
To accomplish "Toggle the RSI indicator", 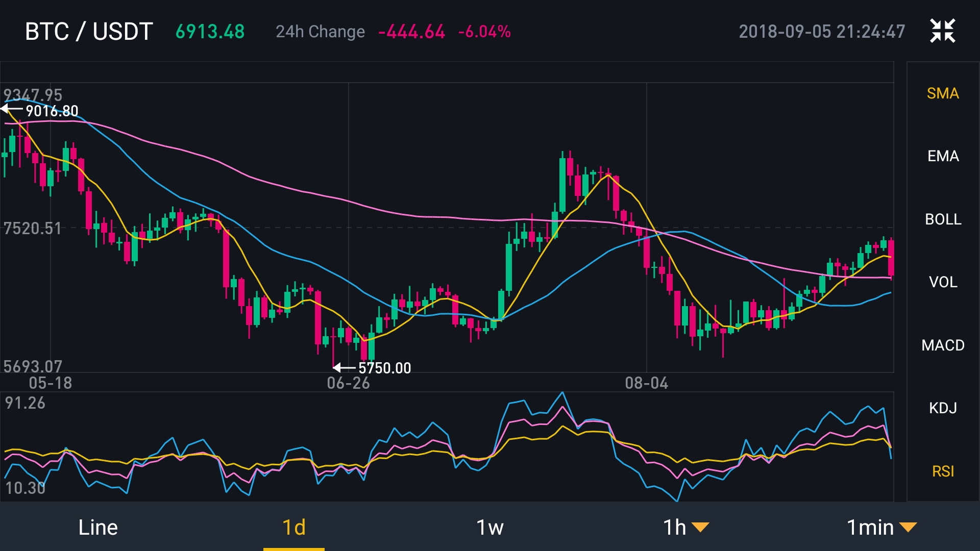I will (943, 471).
